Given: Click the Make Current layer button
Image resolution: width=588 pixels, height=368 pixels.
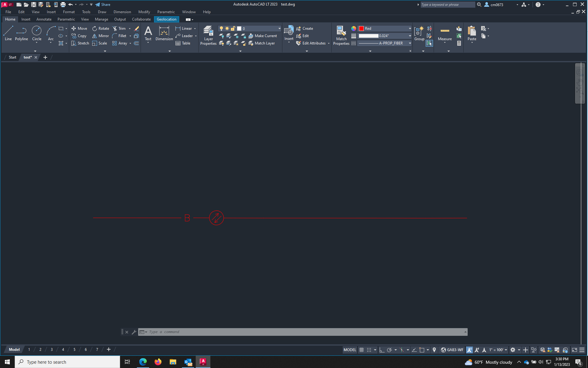Looking at the screenshot, I should tap(263, 36).
